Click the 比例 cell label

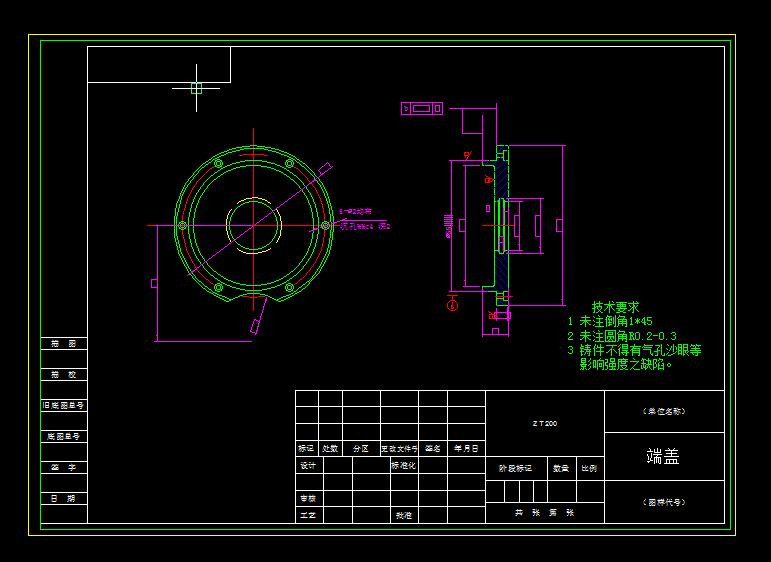[x=589, y=469]
